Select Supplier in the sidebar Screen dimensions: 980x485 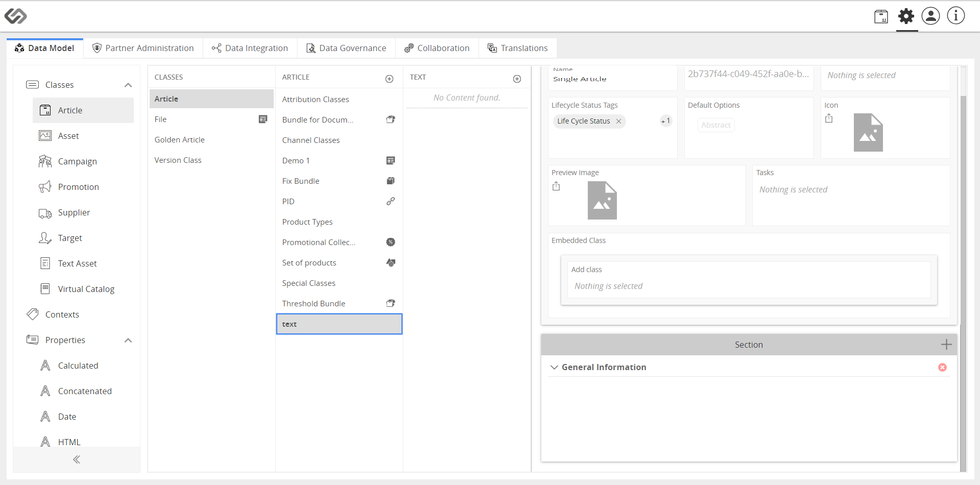pos(83,212)
